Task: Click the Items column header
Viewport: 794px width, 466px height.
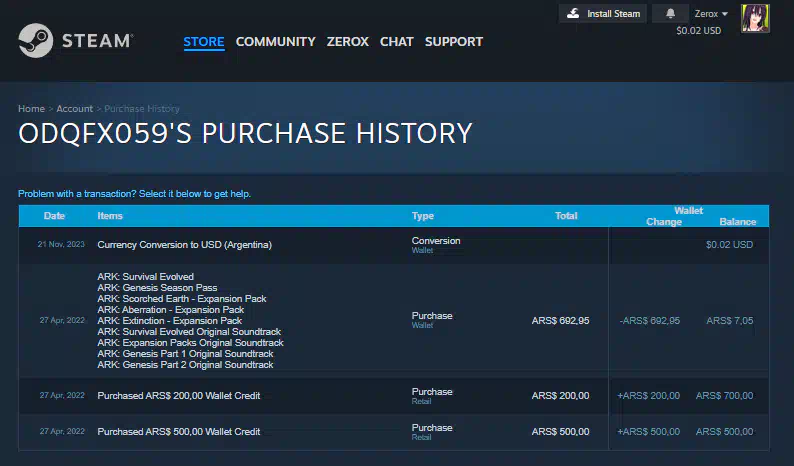Action: 110,216
